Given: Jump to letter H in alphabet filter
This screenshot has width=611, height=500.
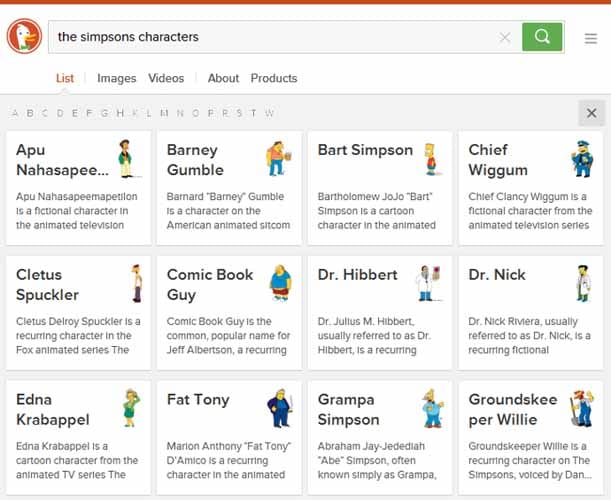Looking at the screenshot, I should coord(120,113).
